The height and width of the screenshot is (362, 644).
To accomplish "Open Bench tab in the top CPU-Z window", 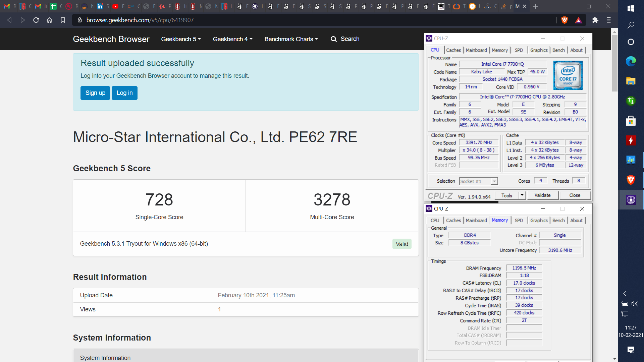I will (x=558, y=50).
